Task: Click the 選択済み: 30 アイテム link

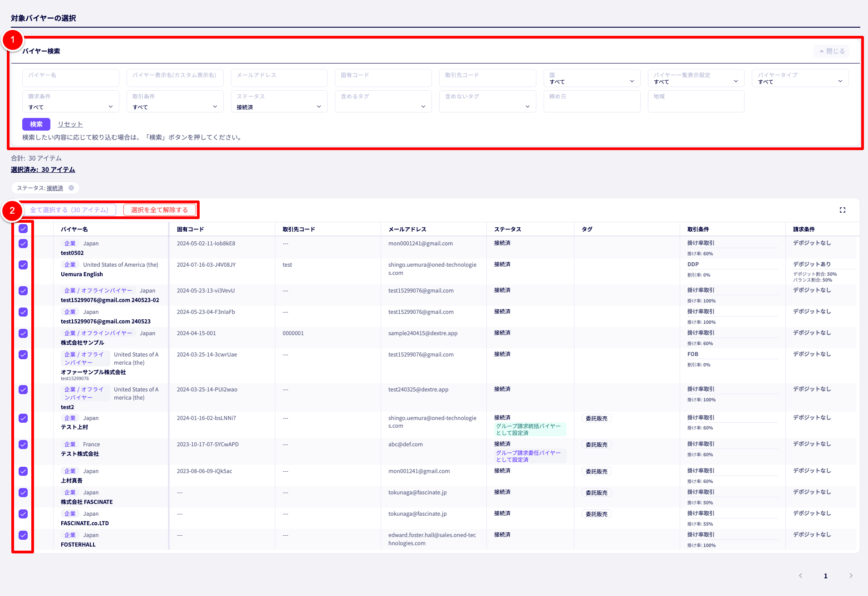Action: pos(43,170)
